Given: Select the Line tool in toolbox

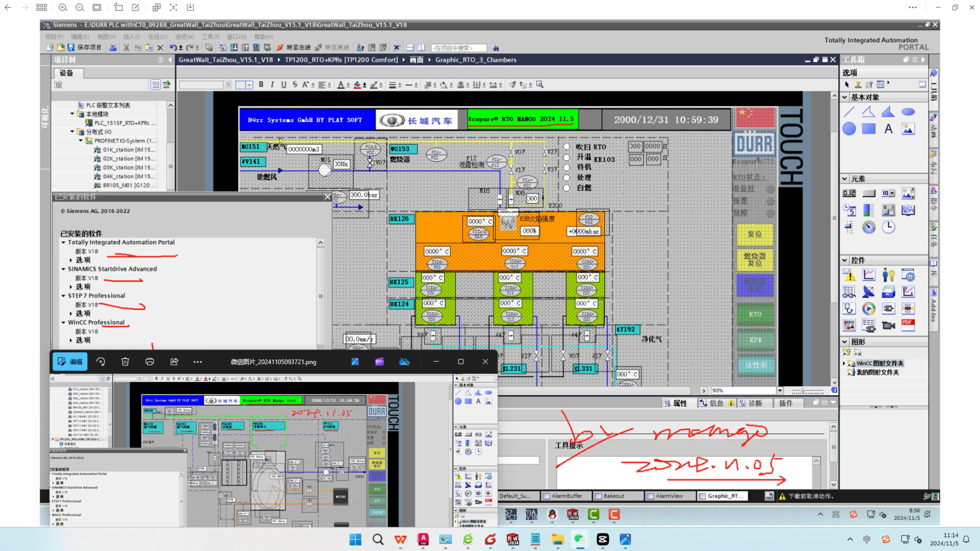Looking at the screenshot, I should coord(849,112).
